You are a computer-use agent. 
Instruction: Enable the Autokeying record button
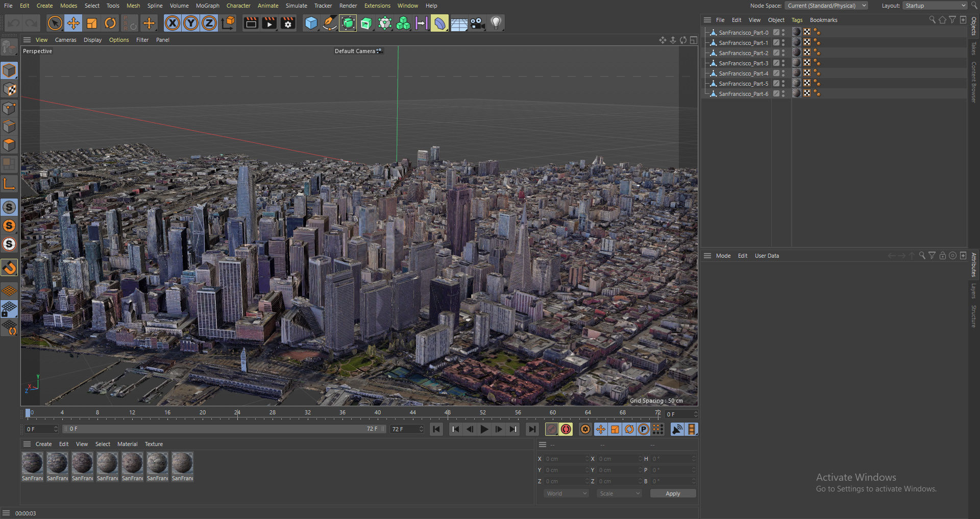pos(566,429)
